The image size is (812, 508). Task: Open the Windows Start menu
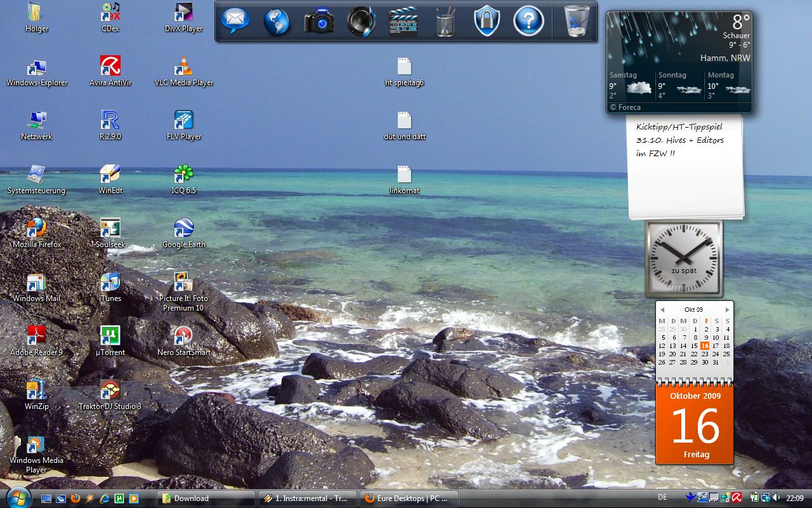(17, 497)
